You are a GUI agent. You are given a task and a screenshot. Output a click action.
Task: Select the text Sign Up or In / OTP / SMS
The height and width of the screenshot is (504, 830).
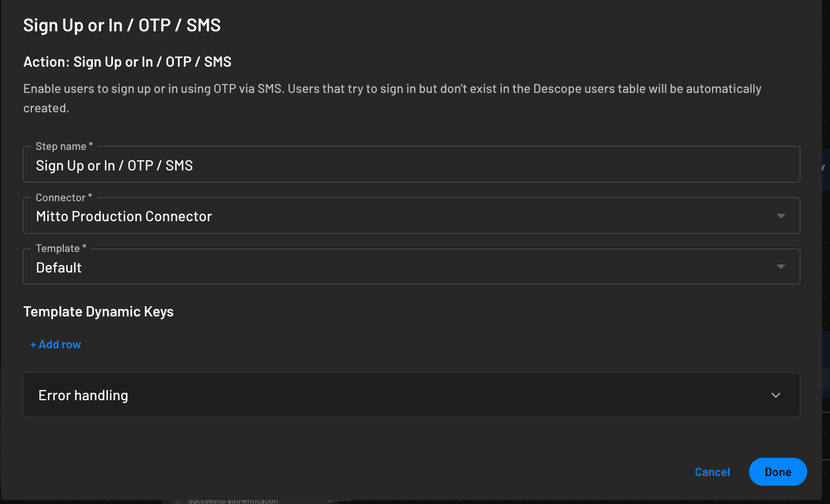click(x=114, y=165)
